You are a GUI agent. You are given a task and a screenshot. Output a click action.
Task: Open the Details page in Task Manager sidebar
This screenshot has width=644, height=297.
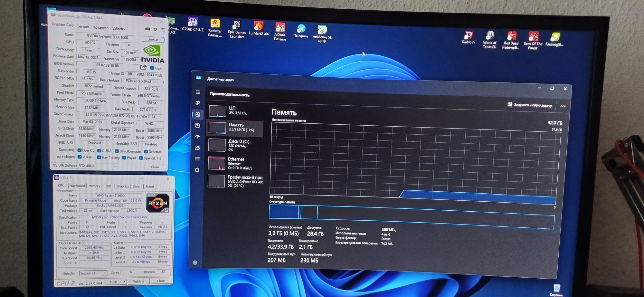click(x=197, y=159)
